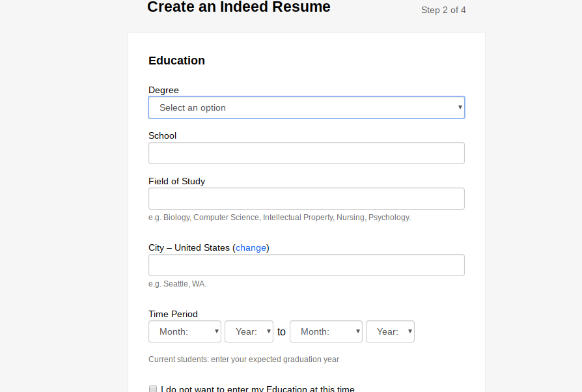Click the 'Create an Indeed Resume' heading

(x=239, y=7)
